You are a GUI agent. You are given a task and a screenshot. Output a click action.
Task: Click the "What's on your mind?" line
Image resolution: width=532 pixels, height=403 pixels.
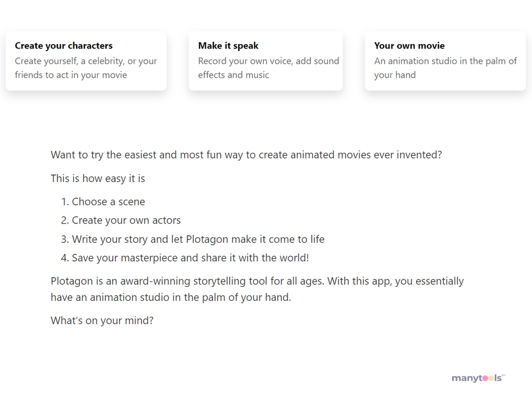click(x=102, y=320)
